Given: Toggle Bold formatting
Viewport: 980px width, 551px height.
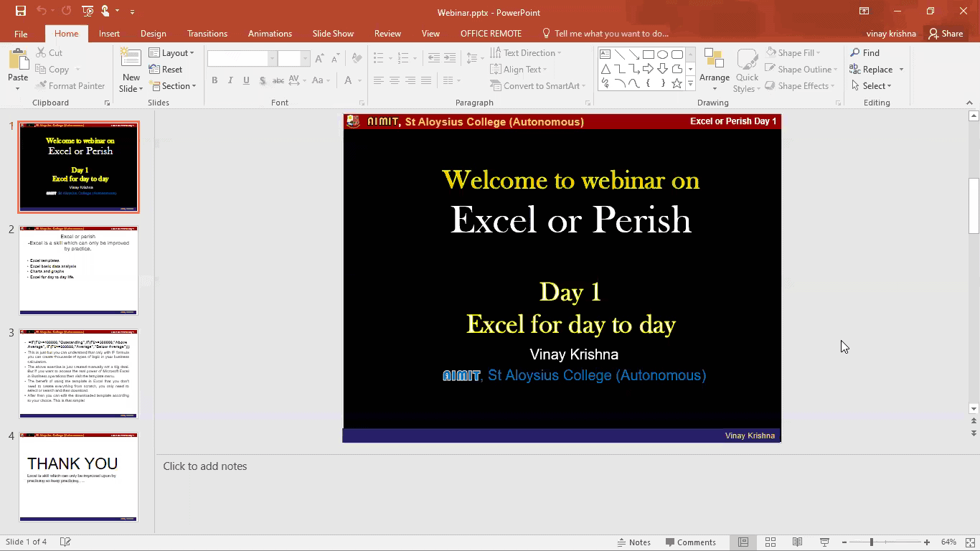Looking at the screenshot, I should pos(215,80).
